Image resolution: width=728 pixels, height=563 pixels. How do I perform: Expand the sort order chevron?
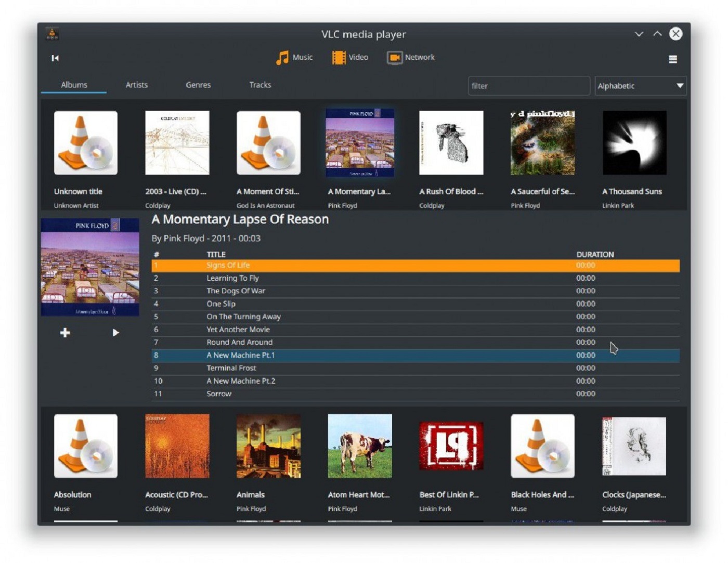(x=680, y=86)
